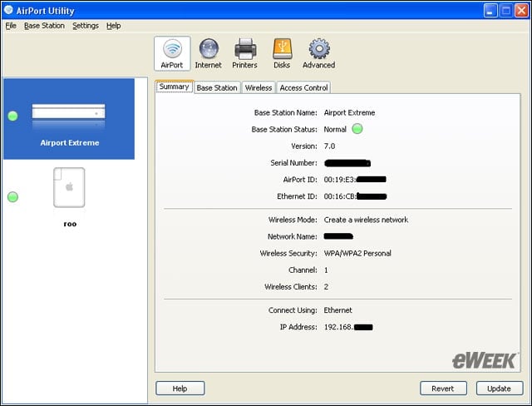Click the Channel value 1
The height and width of the screenshot is (406, 532).
click(x=326, y=270)
